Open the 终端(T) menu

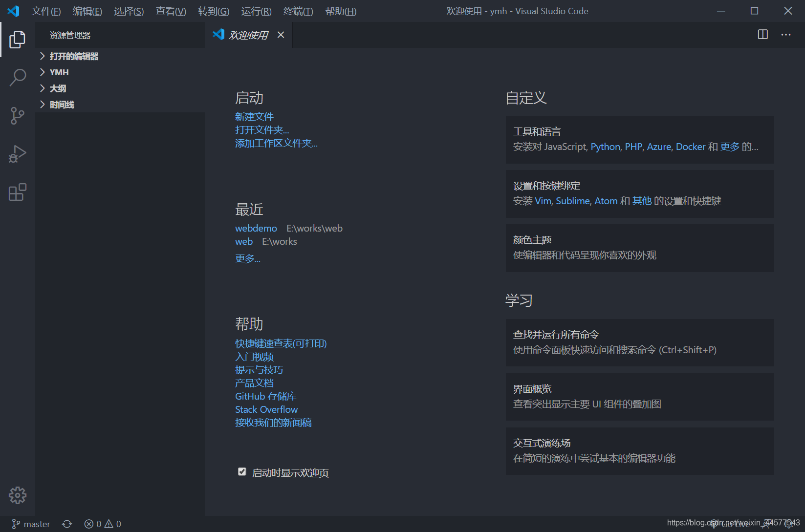coord(298,11)
